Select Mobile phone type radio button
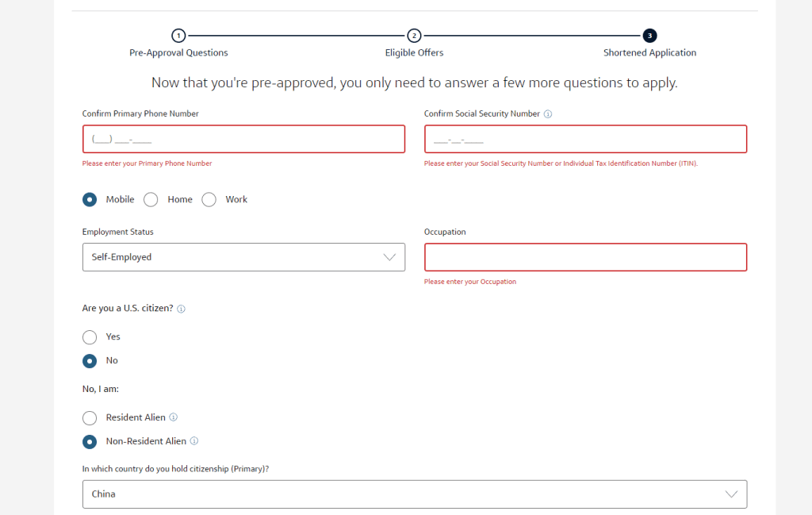This screenshot has width=812, height=515. coord(90,200)
